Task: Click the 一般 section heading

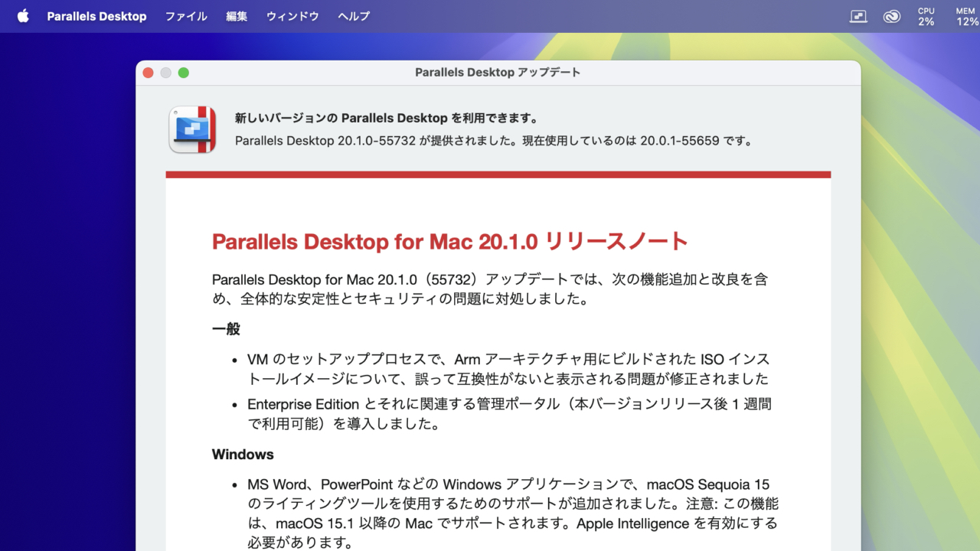Action: [x=226, y=329]
